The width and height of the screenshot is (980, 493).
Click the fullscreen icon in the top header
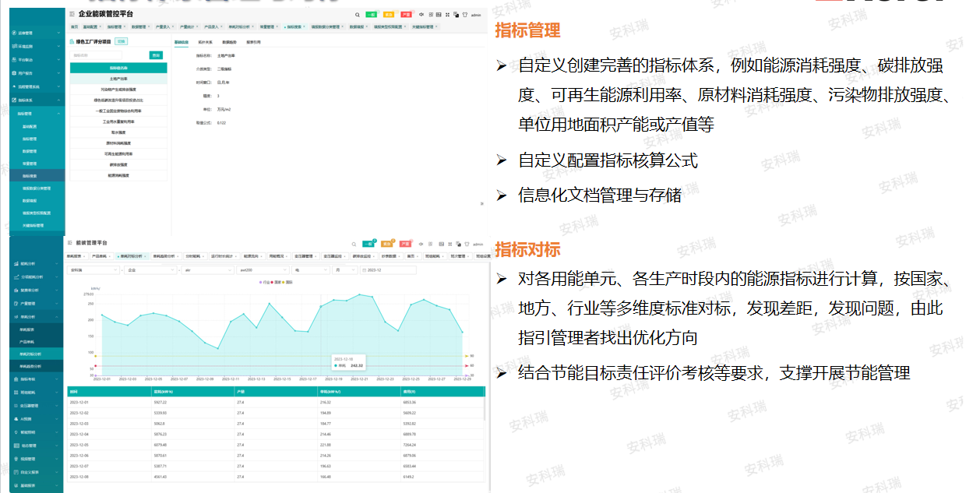point(447,15)
